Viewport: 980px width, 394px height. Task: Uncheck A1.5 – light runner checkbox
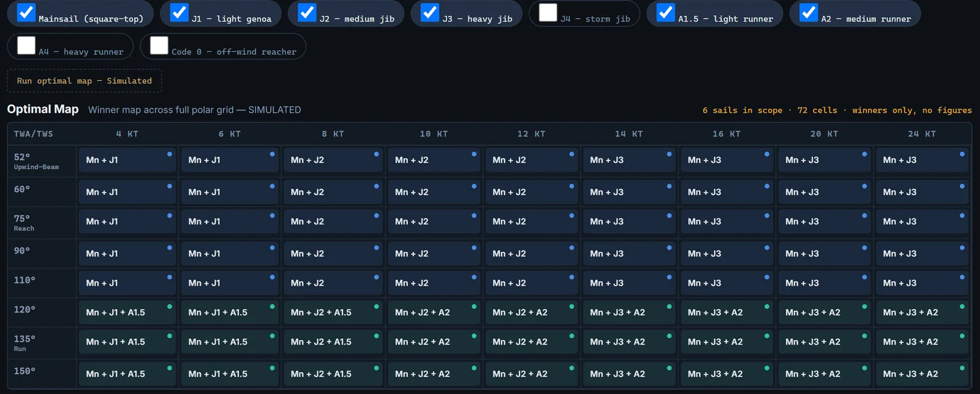pos(666,12)
